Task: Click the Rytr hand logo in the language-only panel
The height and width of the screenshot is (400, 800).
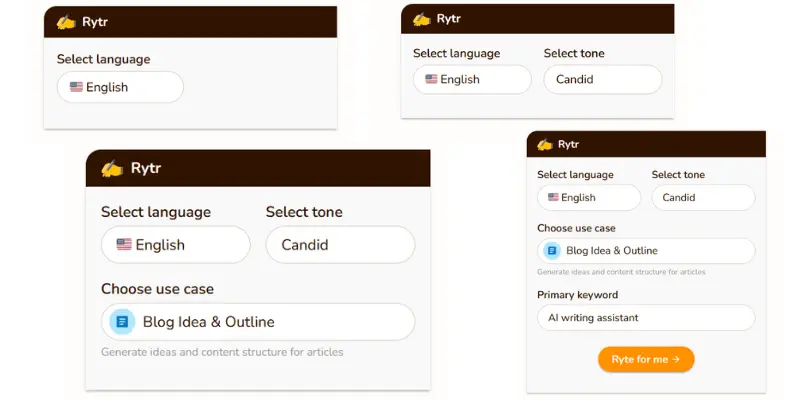Action: [66, 22]
